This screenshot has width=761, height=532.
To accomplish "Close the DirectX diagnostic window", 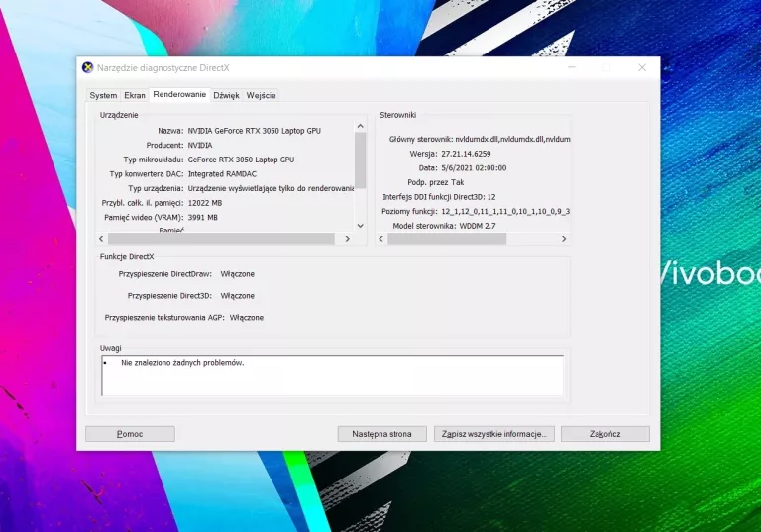I will (642, 68).
